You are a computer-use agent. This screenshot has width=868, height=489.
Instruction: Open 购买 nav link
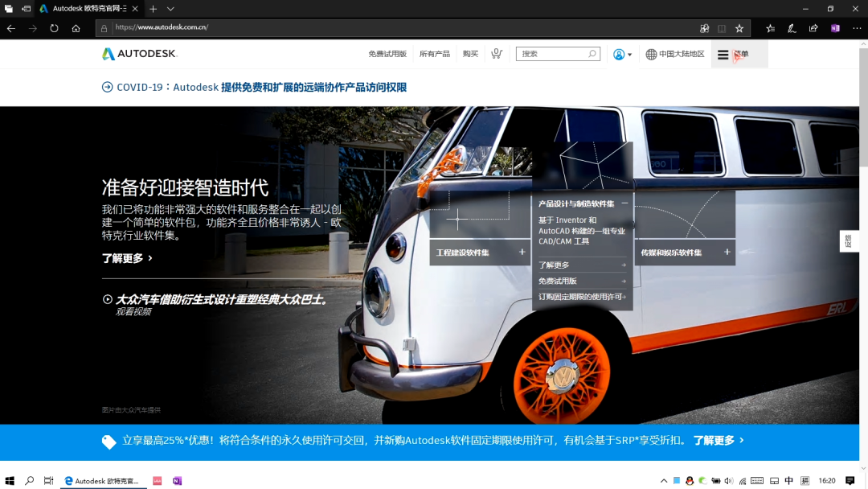[470, 54]
